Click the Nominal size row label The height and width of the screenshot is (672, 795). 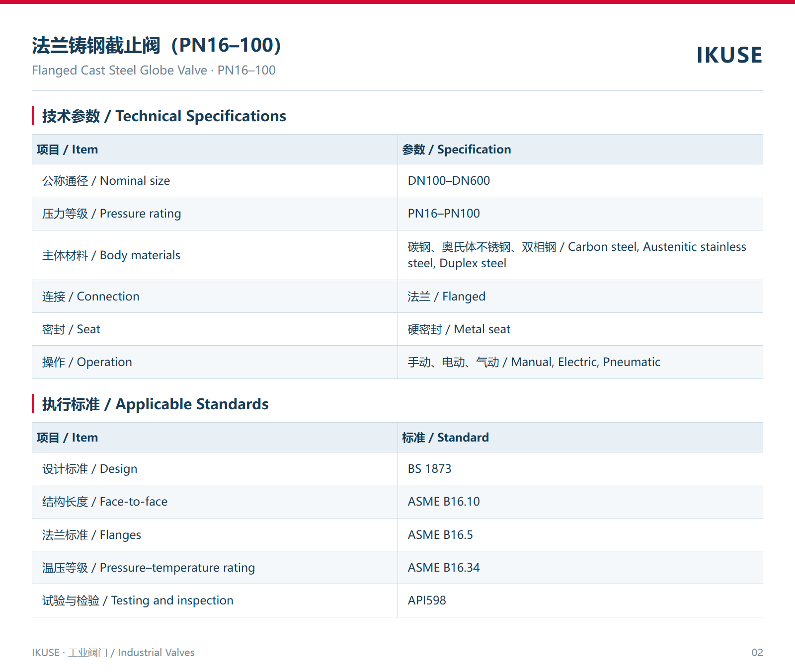(x=106, y=181)
